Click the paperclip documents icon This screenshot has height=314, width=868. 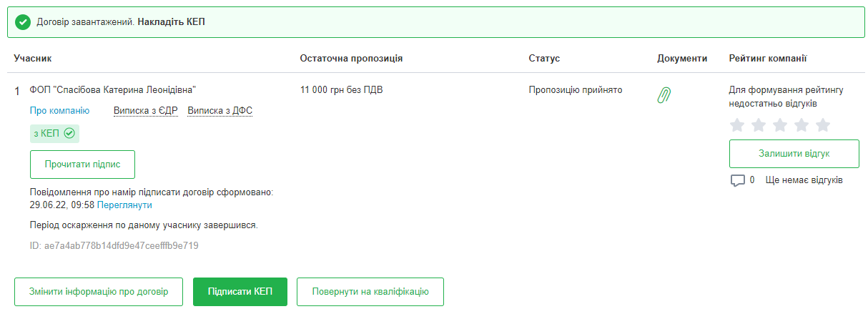(x=664, y=95)
